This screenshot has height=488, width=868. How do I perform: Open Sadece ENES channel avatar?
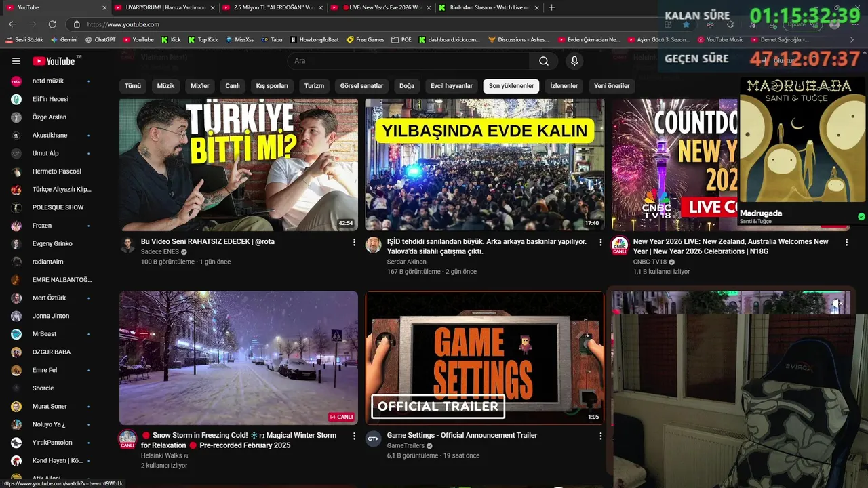[127, 245]
